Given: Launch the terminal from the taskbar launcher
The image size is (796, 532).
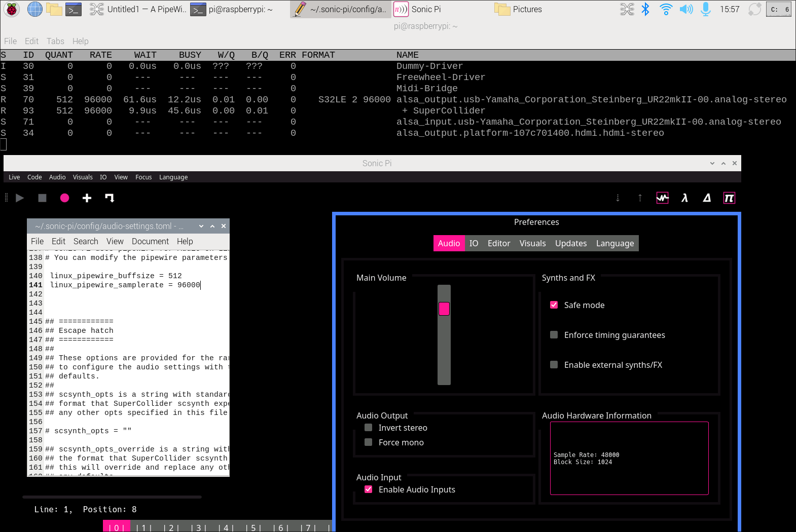Looking at the screenshot, I should [x=74, y=9].
